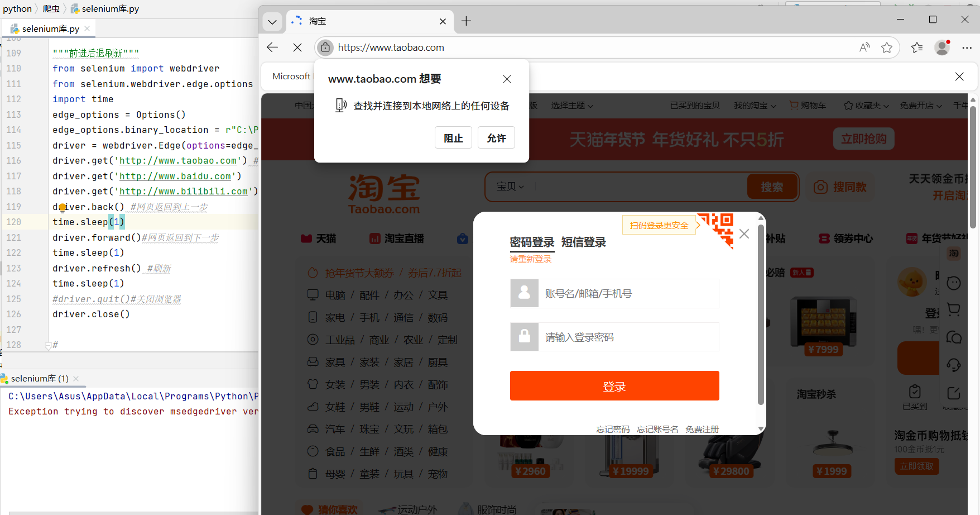Click the orange 登录 button
The width and height of the screenshot is (980, 515).
click(614, 386)
